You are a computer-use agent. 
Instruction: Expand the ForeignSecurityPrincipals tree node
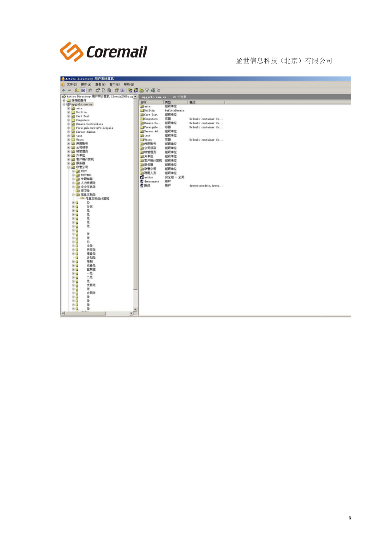coord(69,128)
